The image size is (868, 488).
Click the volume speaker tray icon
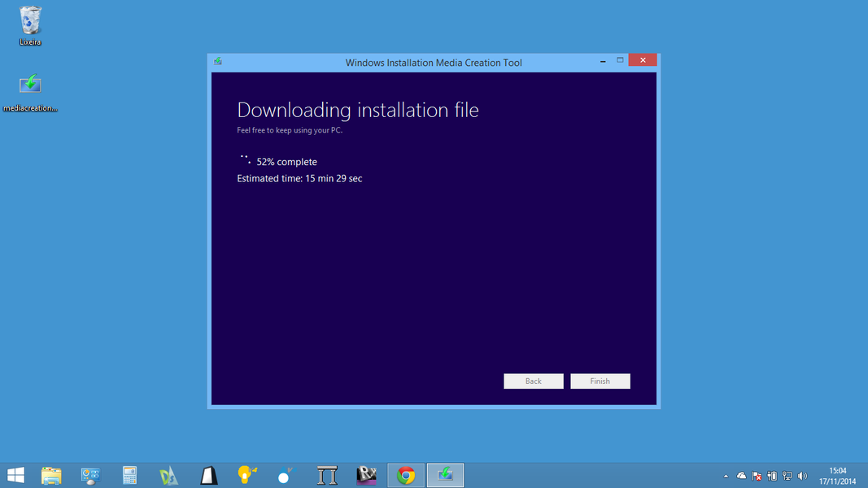point(802,476)
